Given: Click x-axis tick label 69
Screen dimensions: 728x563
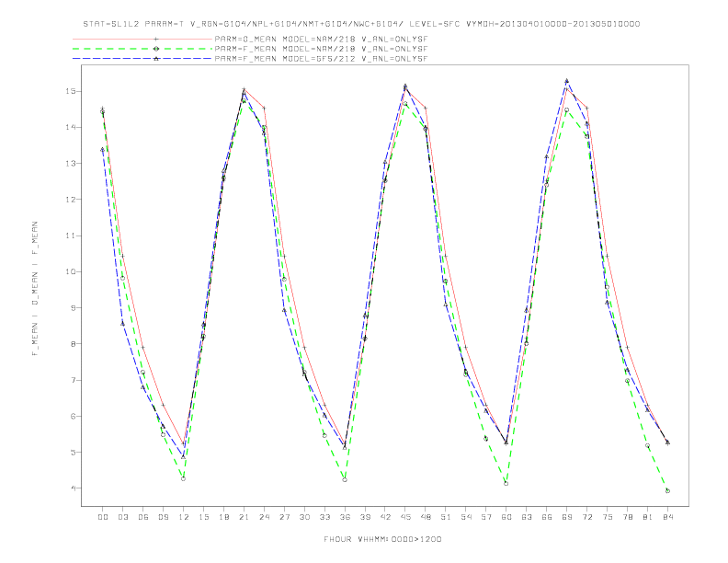Looking at the screenshot, I should click(567, 517).
